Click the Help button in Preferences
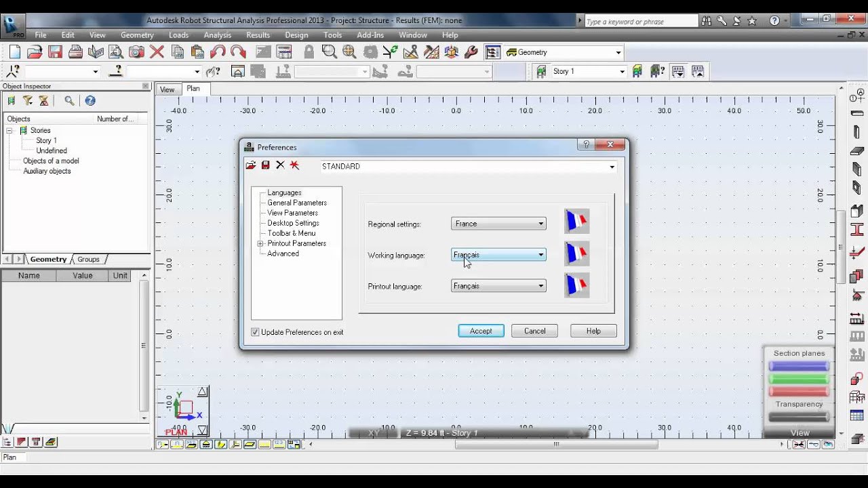 coord(593,331)
